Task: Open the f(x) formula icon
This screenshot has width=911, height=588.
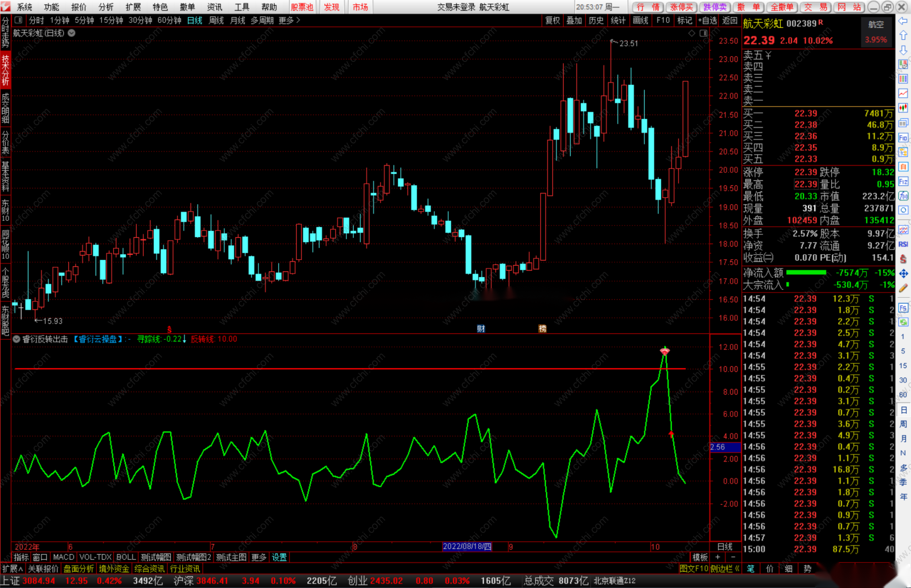Action: pos(903,196)
